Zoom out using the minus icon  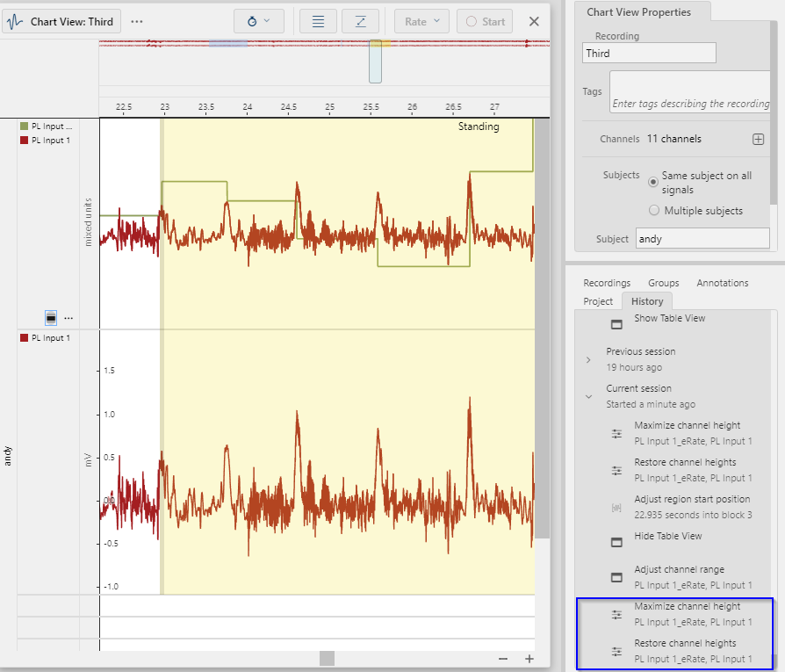(503, 659)
